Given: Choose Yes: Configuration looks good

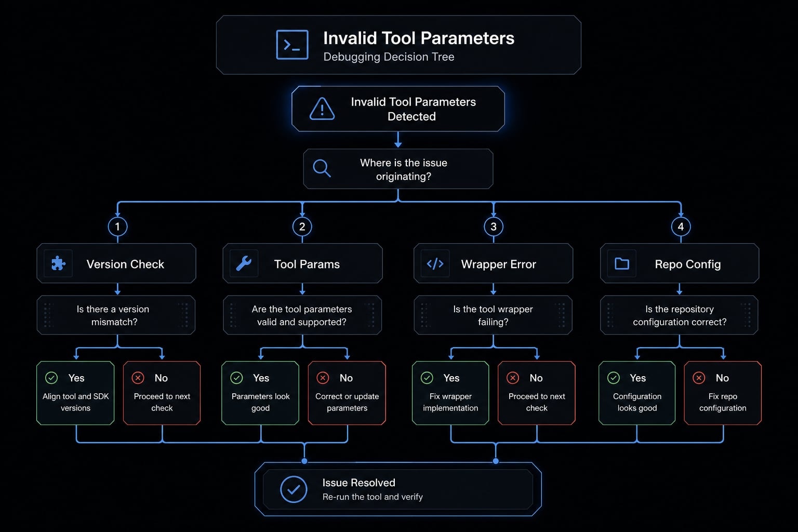Looking at the screenshot, I should point(637,393).
